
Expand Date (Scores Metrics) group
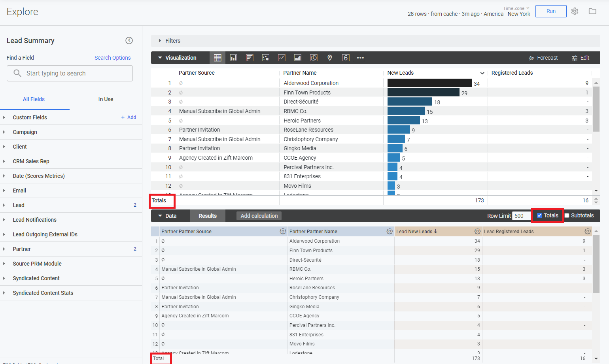pyautogui.click(x=71, y=176)
